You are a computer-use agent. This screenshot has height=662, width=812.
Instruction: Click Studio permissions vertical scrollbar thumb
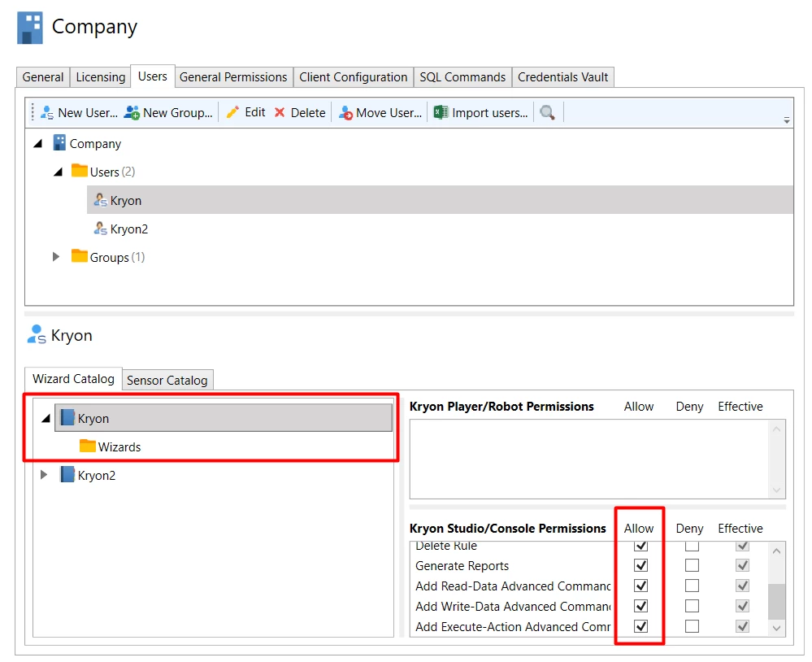point(776,601)
